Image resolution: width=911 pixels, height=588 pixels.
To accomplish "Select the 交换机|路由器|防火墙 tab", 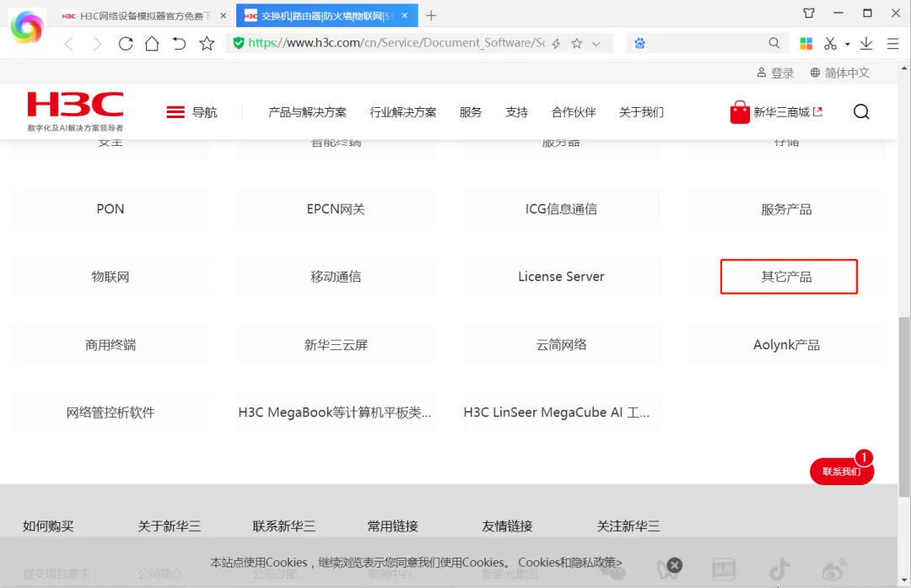I will coord(326,16).
